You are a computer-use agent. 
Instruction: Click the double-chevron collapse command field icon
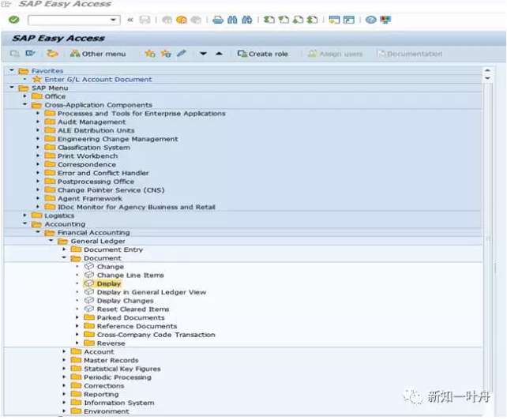pos(130,20)
